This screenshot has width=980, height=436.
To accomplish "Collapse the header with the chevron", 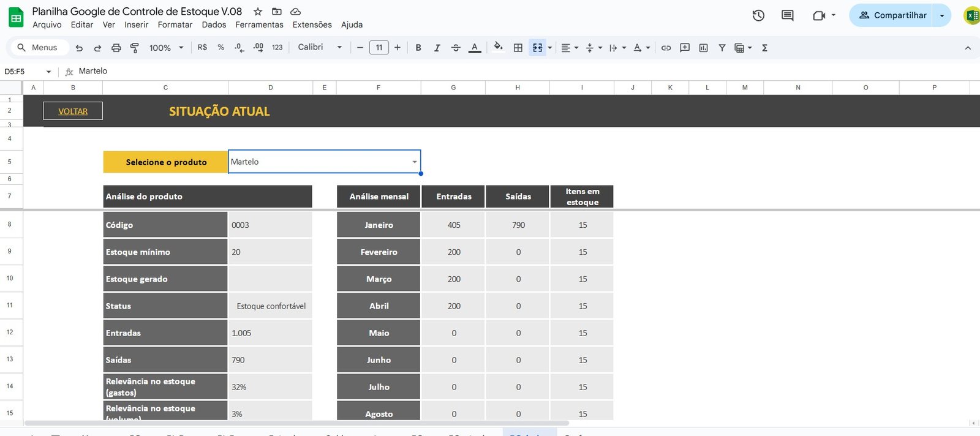I will tap(968, 48).
